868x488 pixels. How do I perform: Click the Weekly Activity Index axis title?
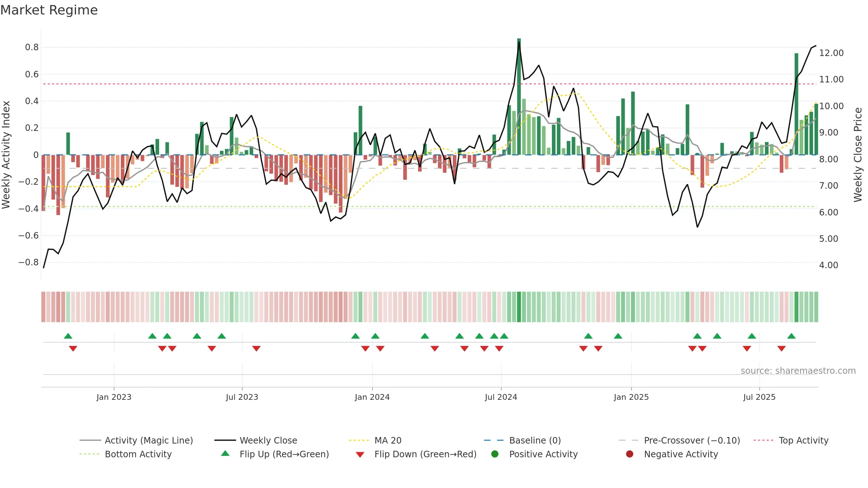(x=6, y=155)
